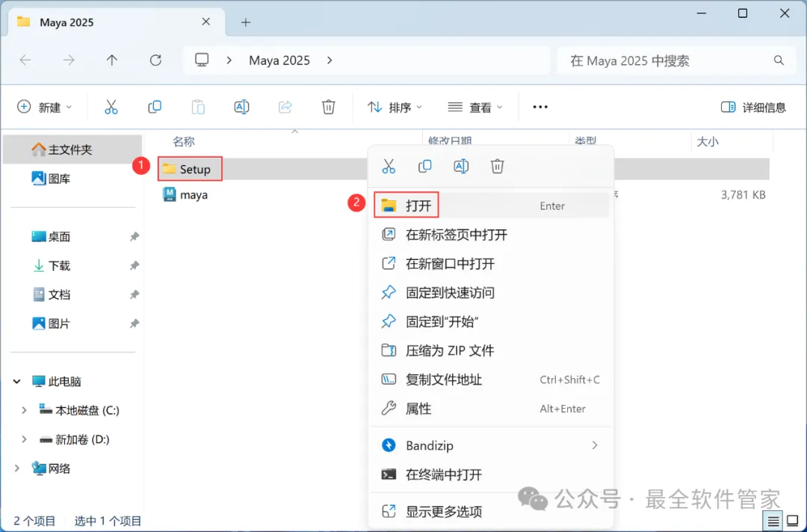Click the chevron before Maya 2025 breadcrumb
807x532 pixels.
(229, 61)
